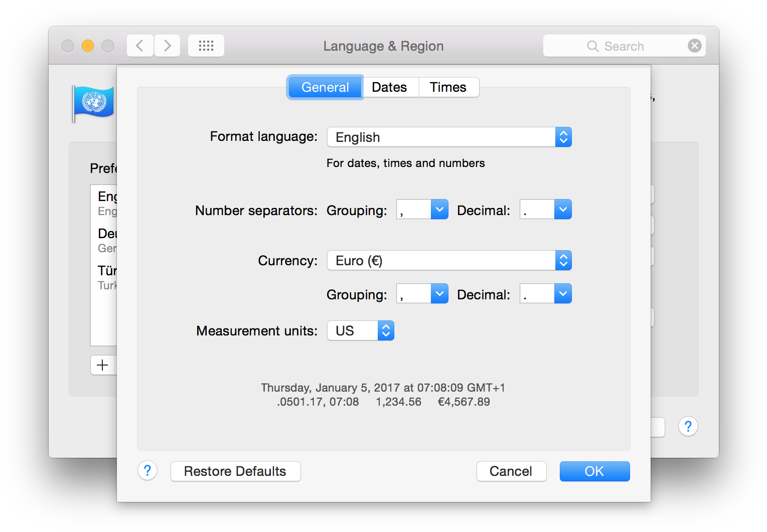Open the Measurement units dropdown
767x532 pixels.
point(360,331)
